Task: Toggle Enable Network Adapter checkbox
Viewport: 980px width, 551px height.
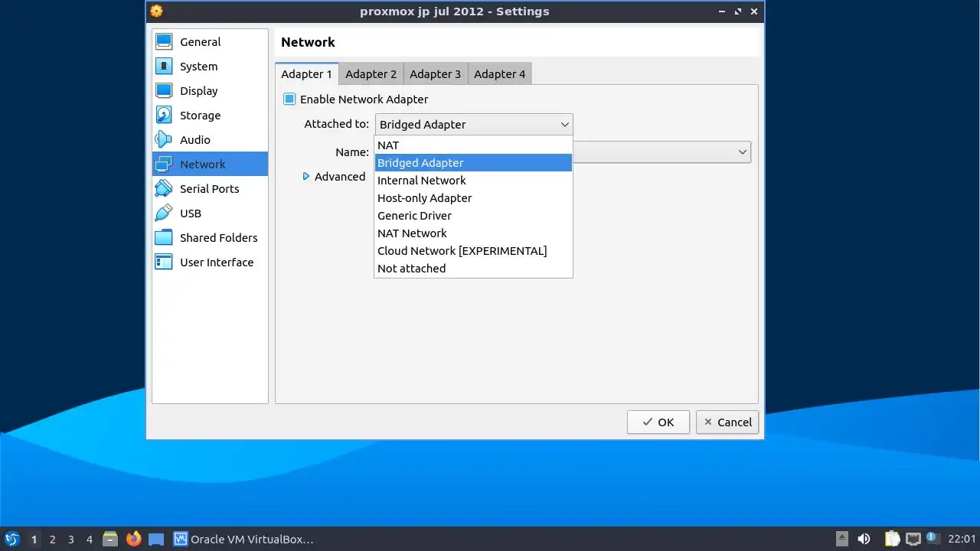Action: [289, 99]
